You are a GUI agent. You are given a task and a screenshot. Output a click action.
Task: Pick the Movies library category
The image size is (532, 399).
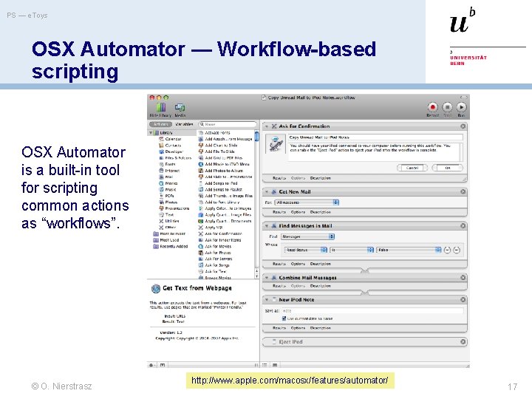pyautogui.click(x=168, y=183)
